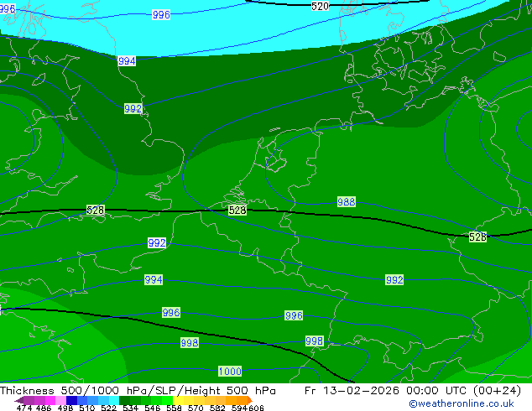
Task: Click the bright magenta legend swatch
Action: (x=50, y=400)
